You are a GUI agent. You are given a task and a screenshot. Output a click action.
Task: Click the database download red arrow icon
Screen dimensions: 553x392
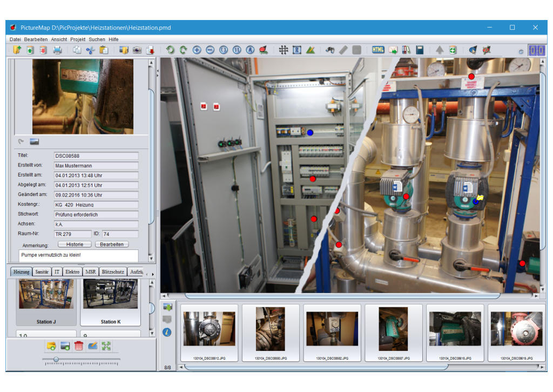(43, 50)
